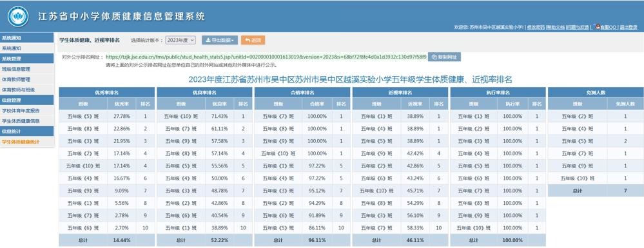644x248 pixels.
Task: Click the 94.29% pass rate cell
Action: (x=317, y=204)
